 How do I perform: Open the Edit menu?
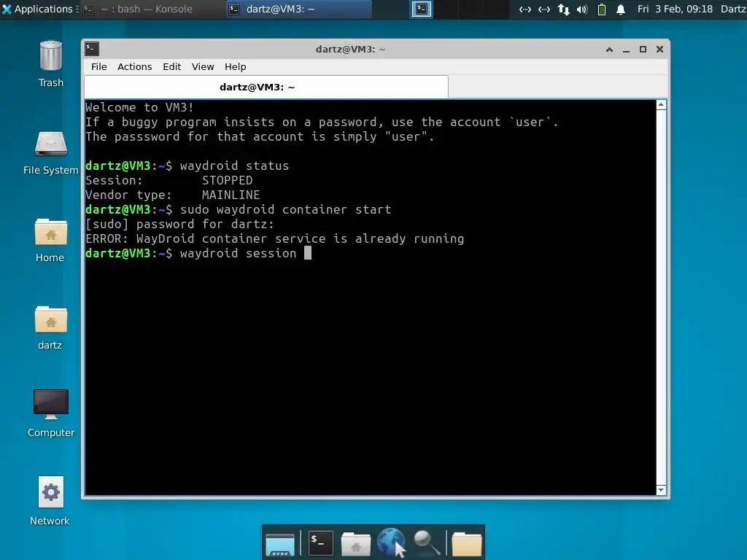tap(172, 66)
